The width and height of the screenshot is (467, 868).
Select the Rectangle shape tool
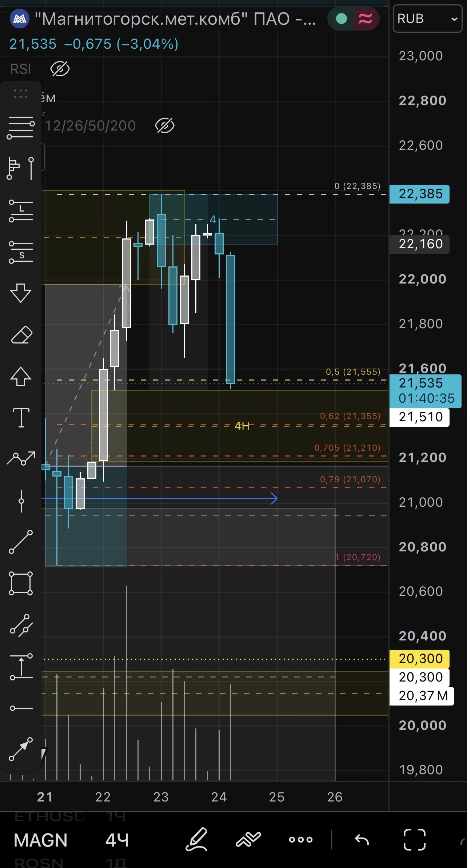(21, 583)
